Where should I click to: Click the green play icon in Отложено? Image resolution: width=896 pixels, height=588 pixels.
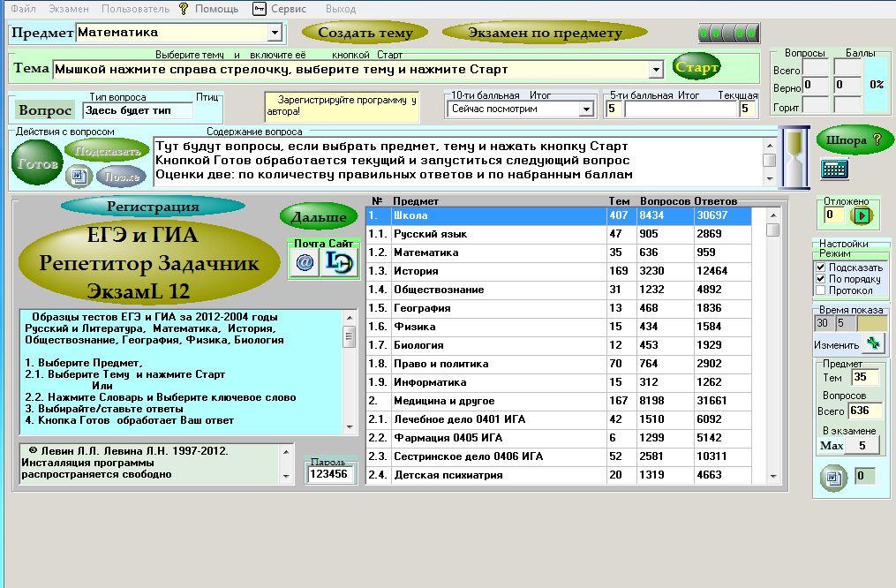coord(862,215)
